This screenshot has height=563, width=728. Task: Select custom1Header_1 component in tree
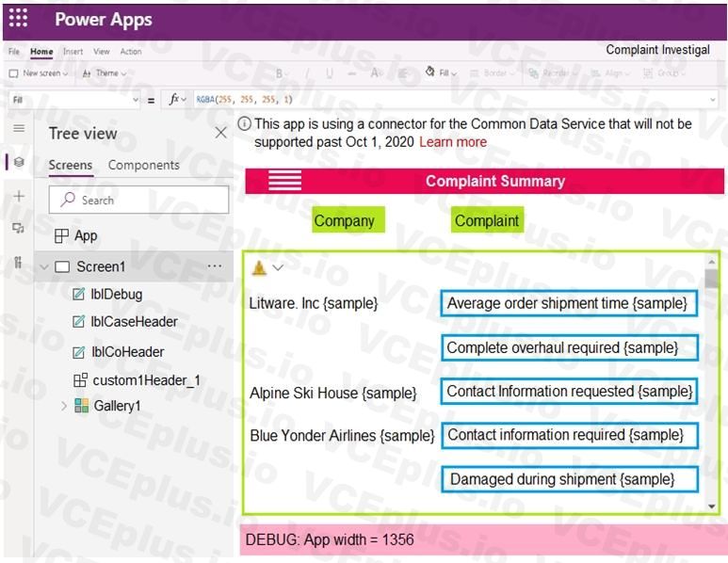point(146,380)
